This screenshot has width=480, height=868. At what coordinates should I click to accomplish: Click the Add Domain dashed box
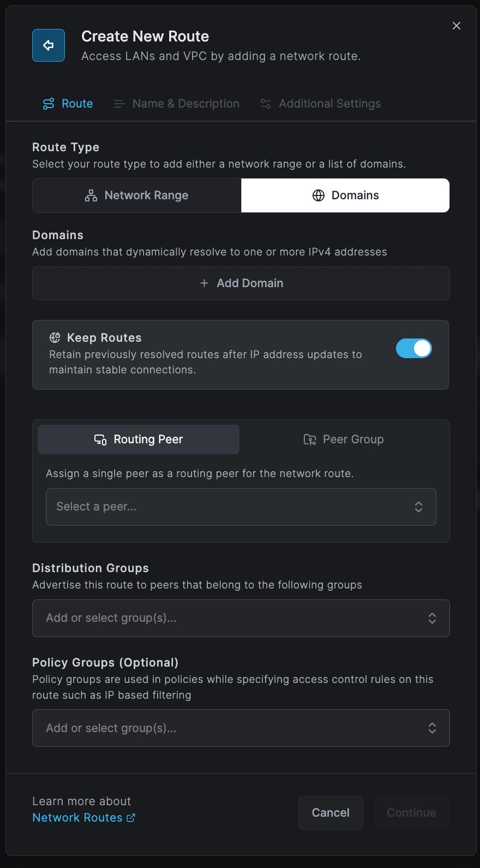coord(241,283)
